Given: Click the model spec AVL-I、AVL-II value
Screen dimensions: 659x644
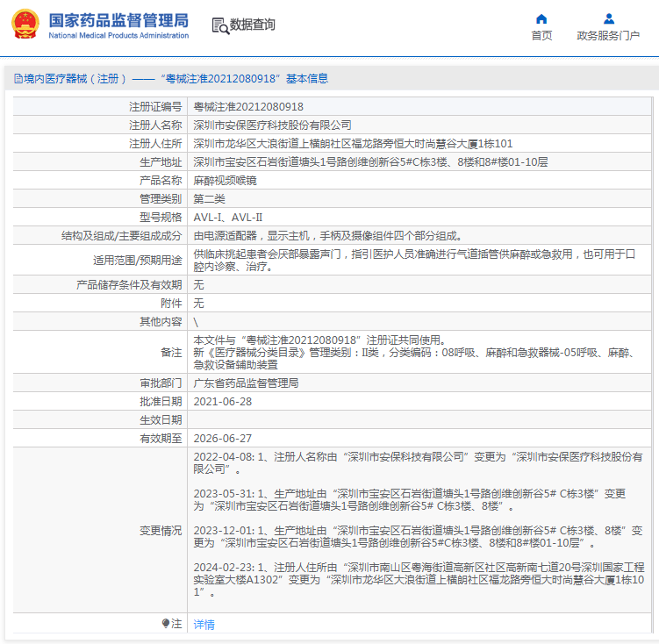Looking at the screenshot, I should pyautogui.click(x=228, y=218).
